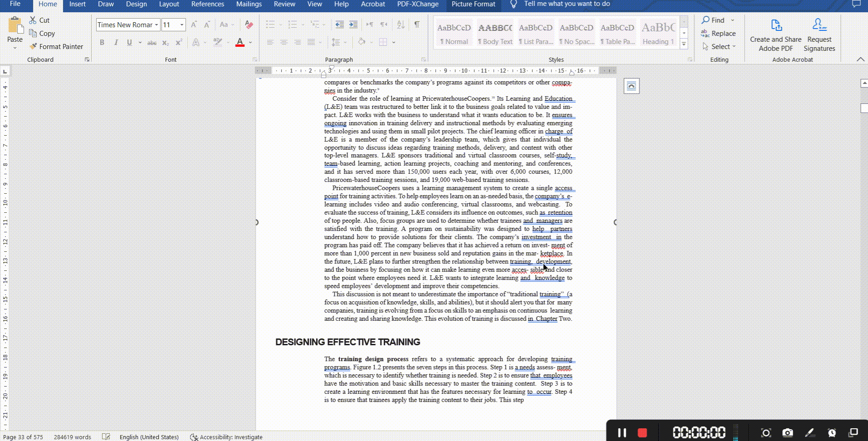Viewport: 868px width, 441px height.
Task: Set right-to-left text direction
Action: click(x=384, y=24)
